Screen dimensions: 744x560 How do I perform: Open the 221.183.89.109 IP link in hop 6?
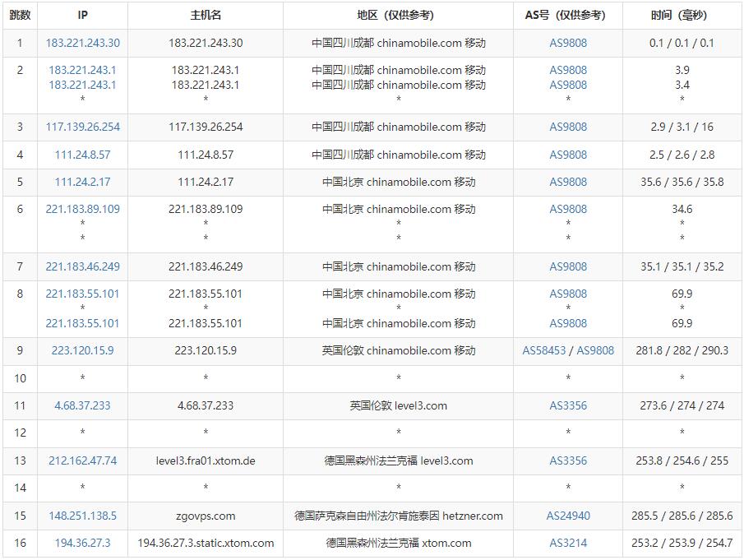[x=82, y=209]
